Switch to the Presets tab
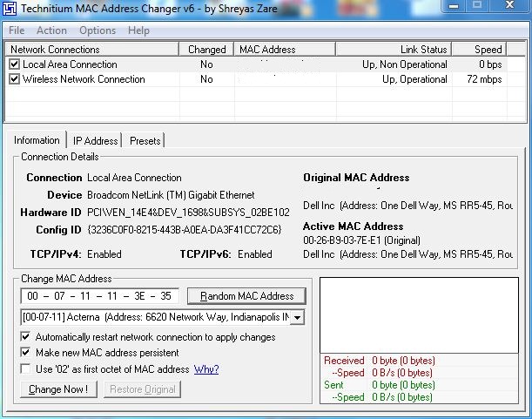532x419 pixels. click(x=145, y=140)
